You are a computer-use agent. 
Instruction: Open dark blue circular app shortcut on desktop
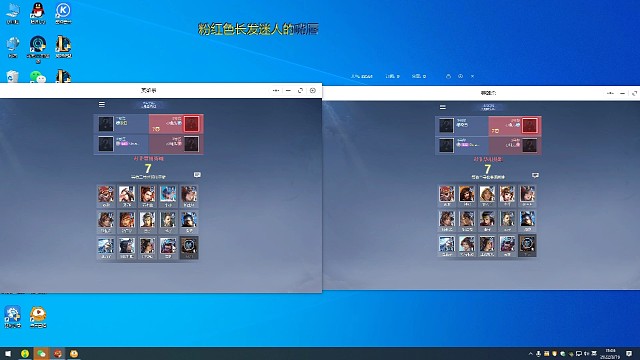click(38, 49)
